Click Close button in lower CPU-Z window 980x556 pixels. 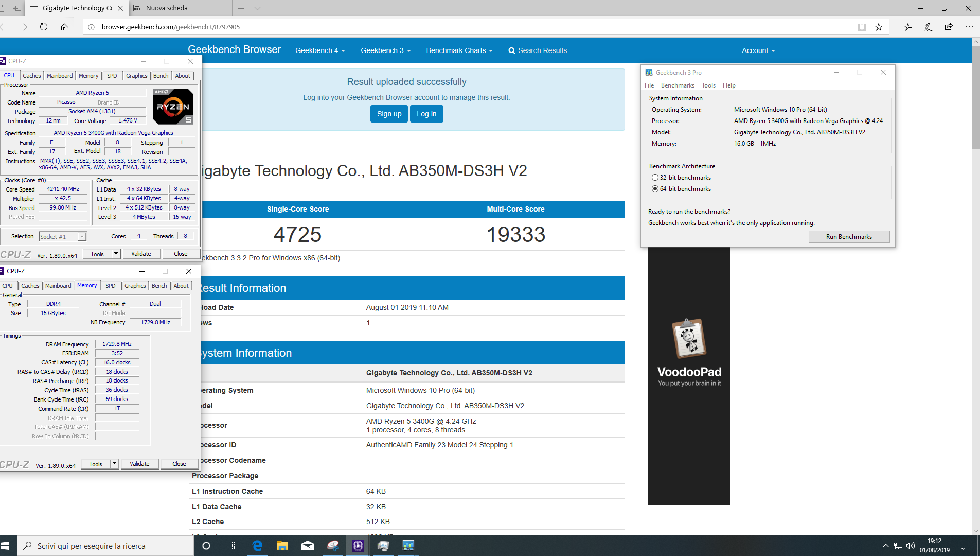[x=179, y=464]
